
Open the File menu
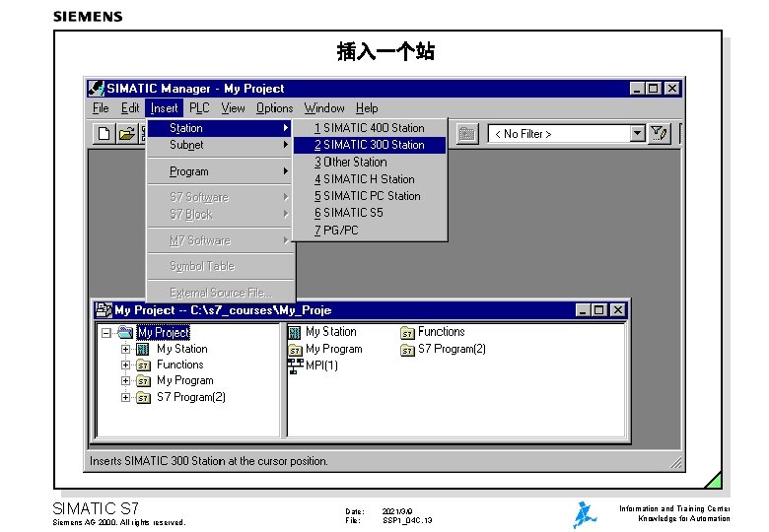[x=101, y=107]
